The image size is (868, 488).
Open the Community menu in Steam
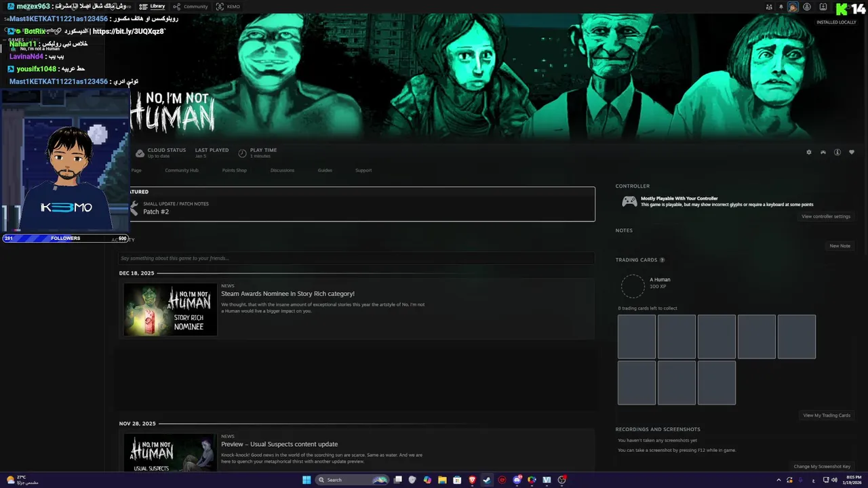(x=191, y=7)
